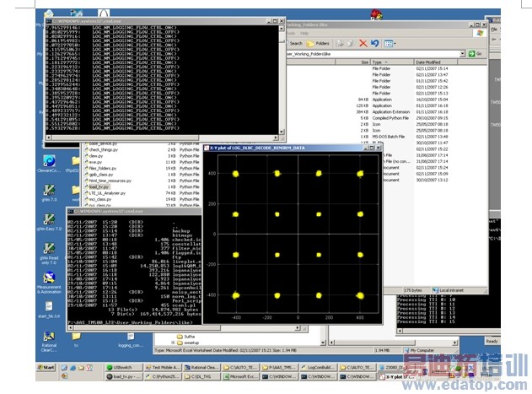Switch to C:\Python25 taskbar button

(x=163, y=376)
